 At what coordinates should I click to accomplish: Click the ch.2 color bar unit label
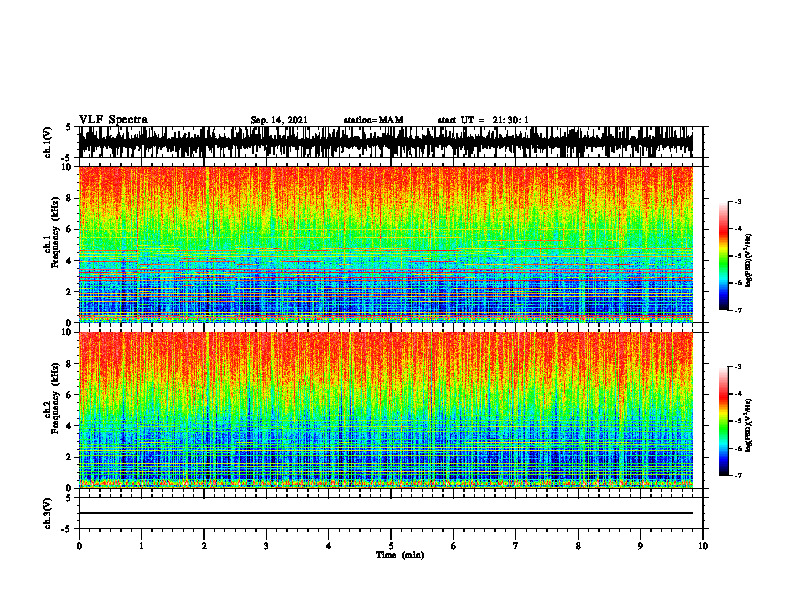point(749,425)
